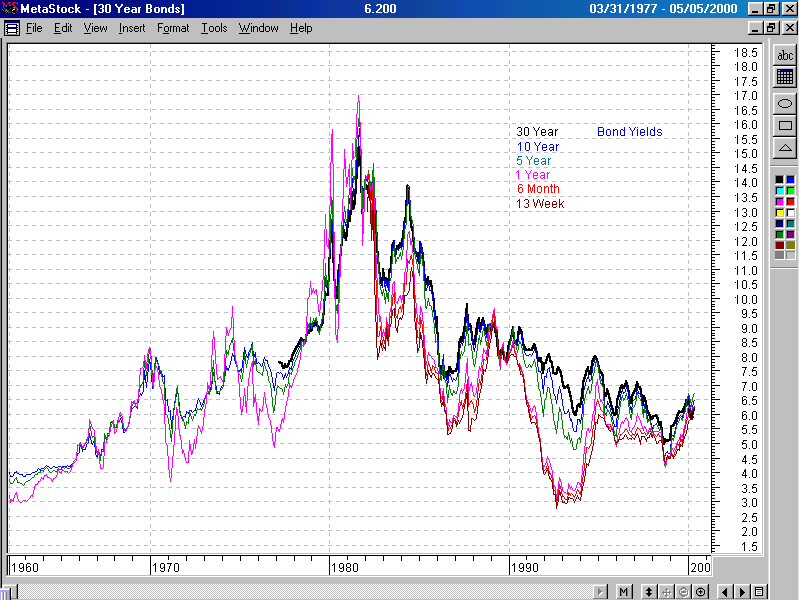This screenshot has height=600, width=800.
Task: Click the 6.200 value in the title bar
Action: (x=380, y=9)
